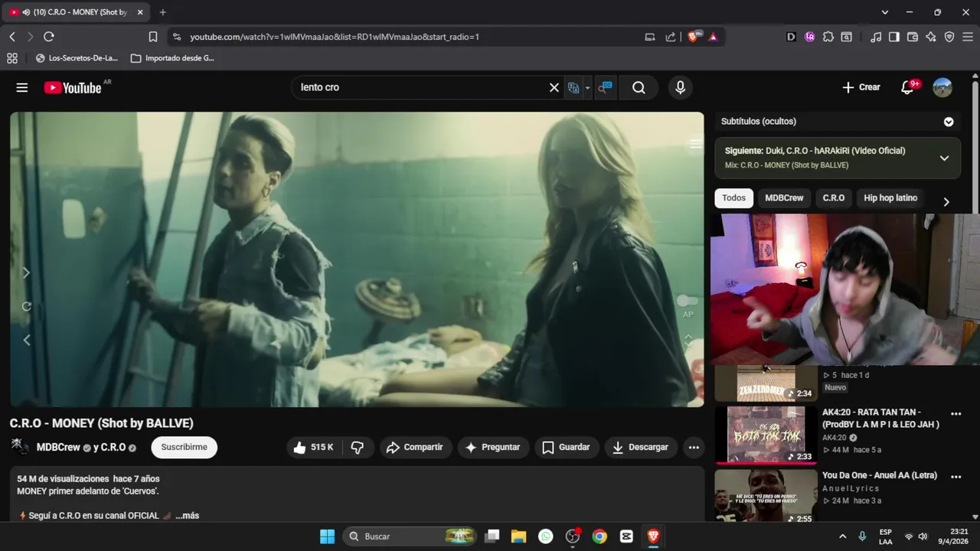Click the browser address bar URL
This screenshot has height=551, width=980.
[x=335, y=37]
